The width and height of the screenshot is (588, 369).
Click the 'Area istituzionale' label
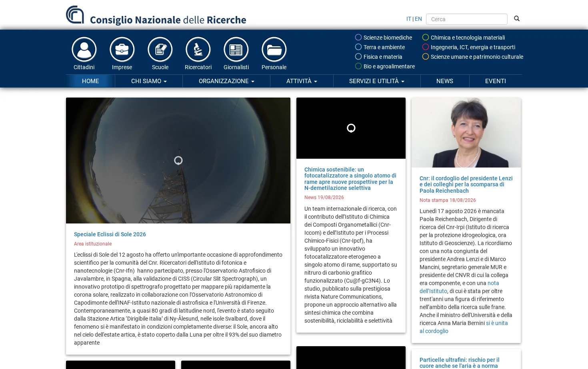(93, 244)
